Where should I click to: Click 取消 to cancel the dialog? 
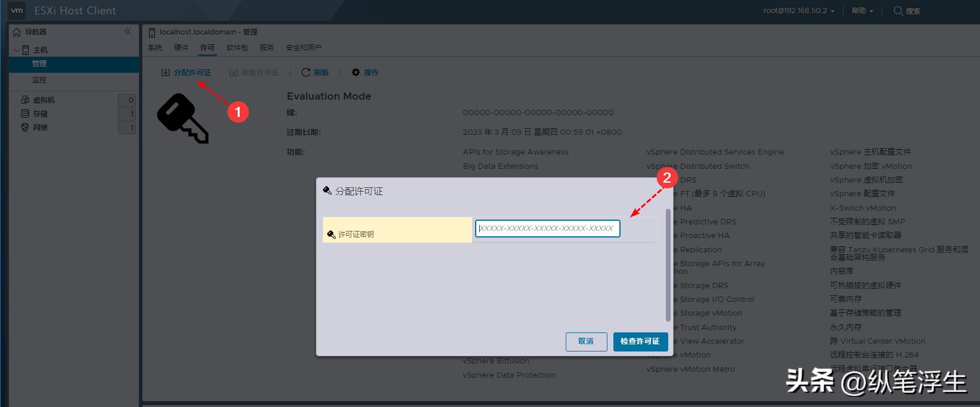click(586, 341)
